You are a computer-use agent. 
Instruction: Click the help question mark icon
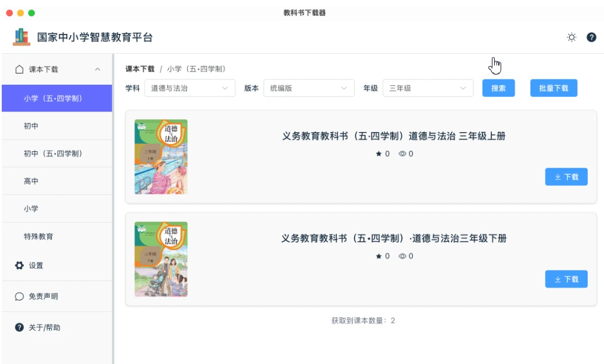591,37
